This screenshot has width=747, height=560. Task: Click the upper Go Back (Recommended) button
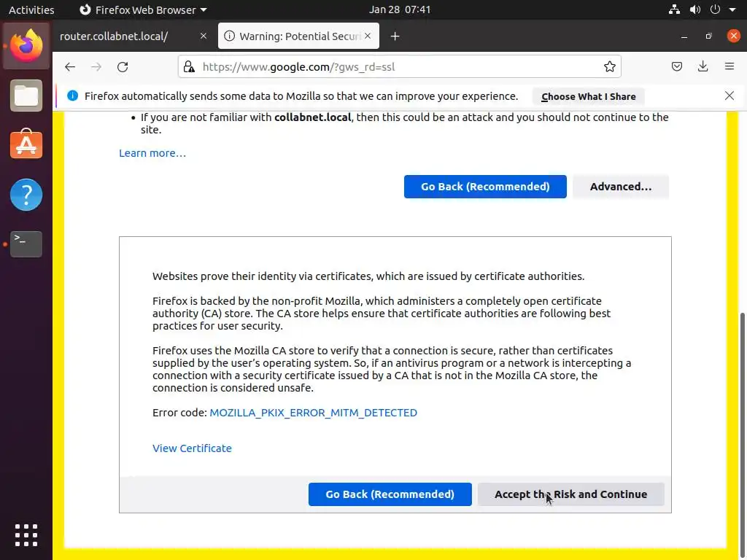485,187
